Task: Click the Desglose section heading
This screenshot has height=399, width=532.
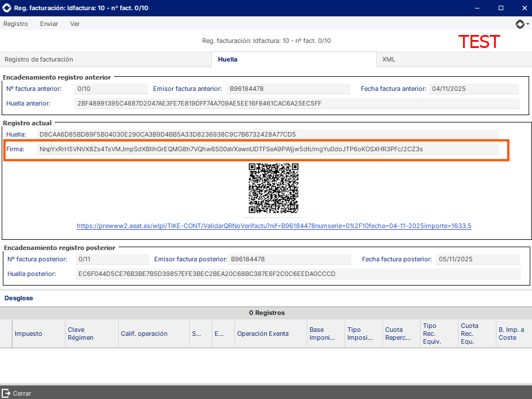Action: [19, 298]
